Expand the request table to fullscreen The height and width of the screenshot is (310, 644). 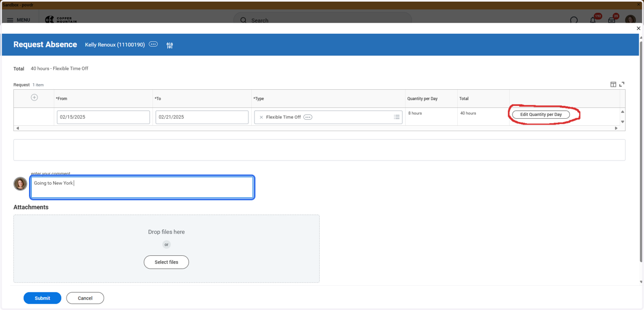pos(622,84)
